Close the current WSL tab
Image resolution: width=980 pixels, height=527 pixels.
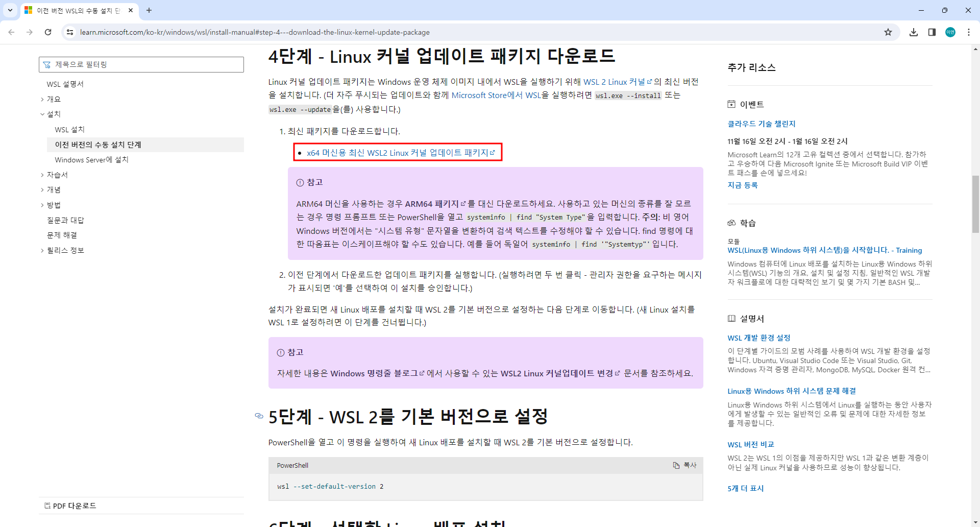[131, 10]
